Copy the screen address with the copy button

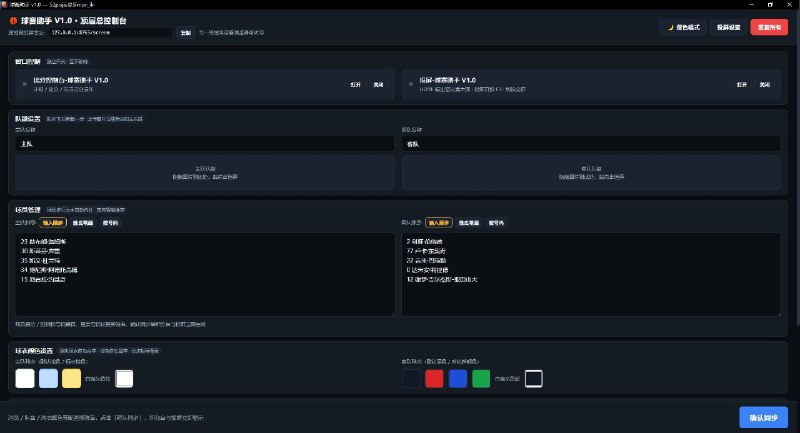(x=186, y=33)
